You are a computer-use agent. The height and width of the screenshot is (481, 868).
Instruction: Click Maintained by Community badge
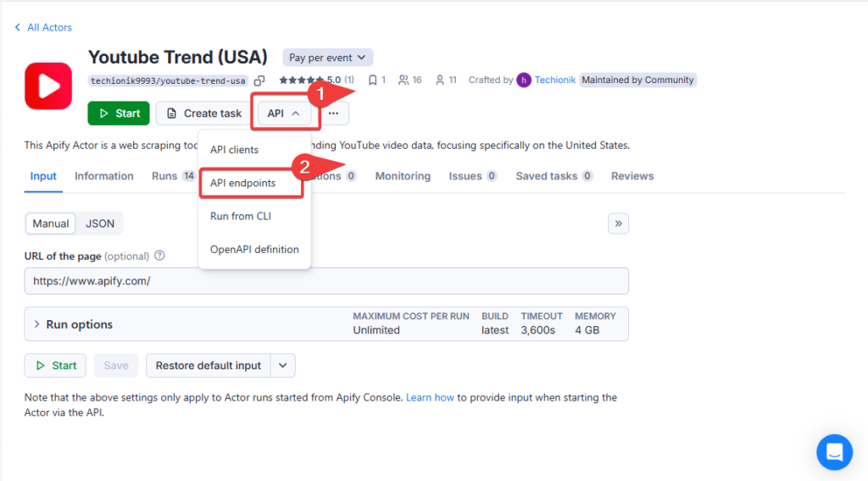[637, 80]
